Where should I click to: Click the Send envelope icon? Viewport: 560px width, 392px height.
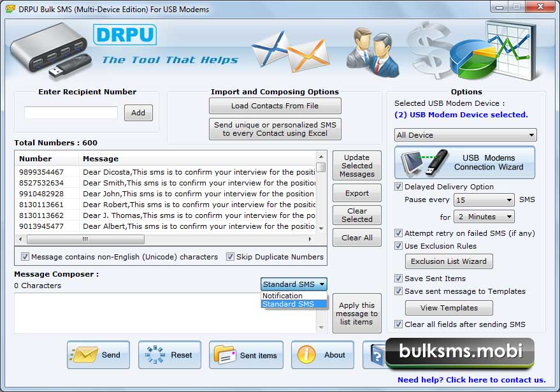click(x=83, y=354)
